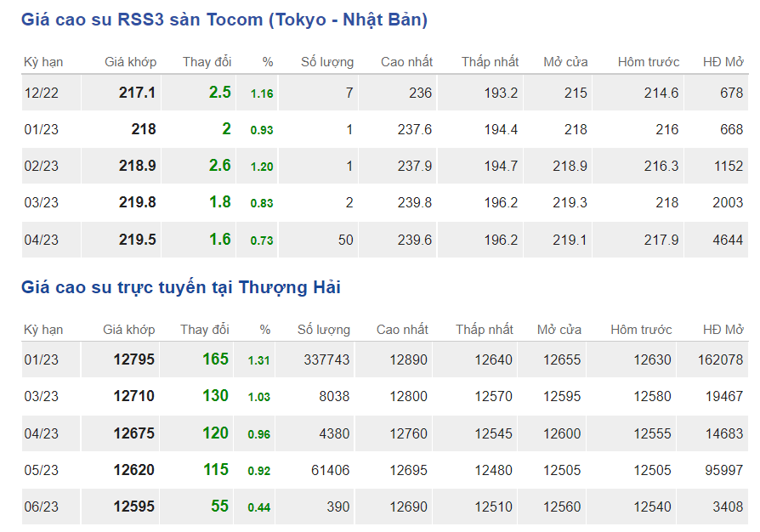This screenshot has width=760, height=532.
Task: Click the 1.16 percent change value
Action: click(x=261, y=93)
